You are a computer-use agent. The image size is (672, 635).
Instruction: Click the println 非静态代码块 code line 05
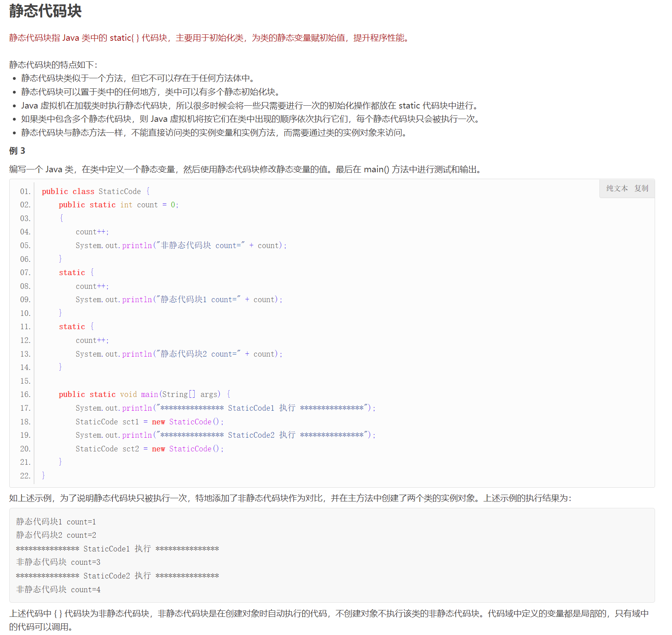pos(181,246)
